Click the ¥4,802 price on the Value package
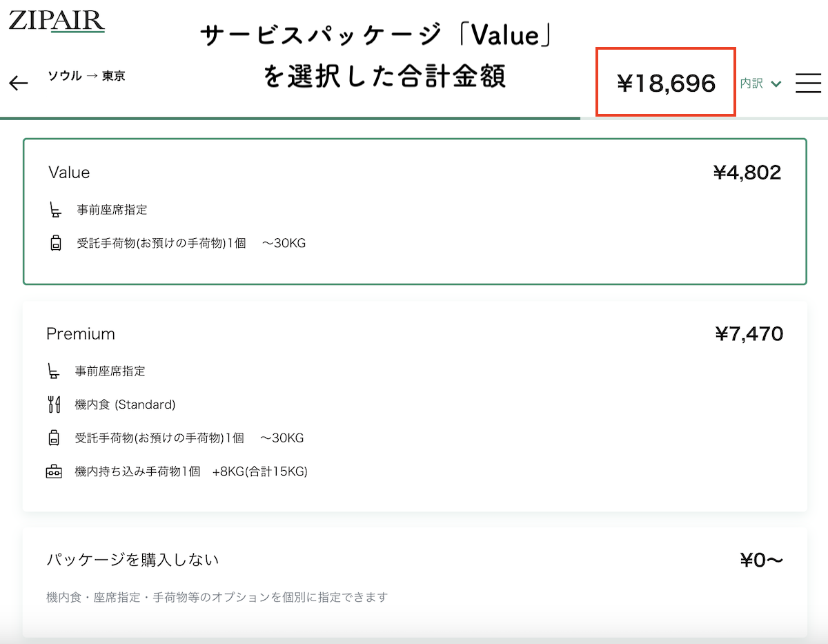The height and width of the screenshot is (644, 828). pos(747,172)
